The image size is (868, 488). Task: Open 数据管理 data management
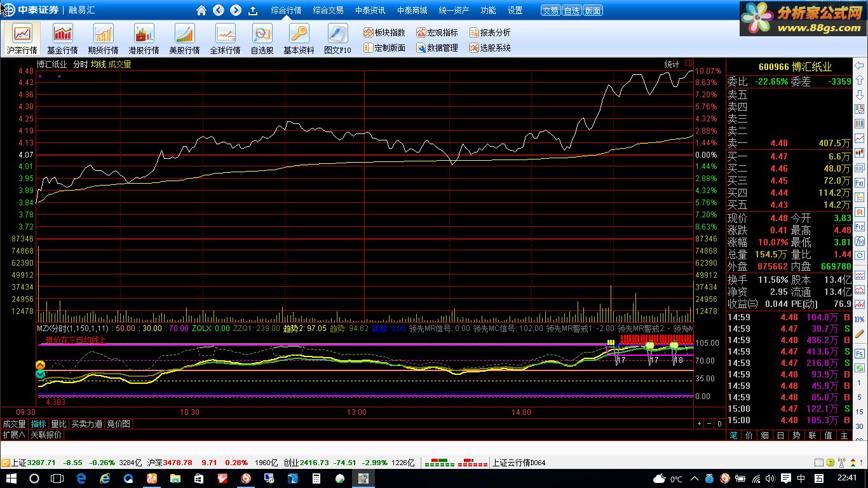[437, 48]
